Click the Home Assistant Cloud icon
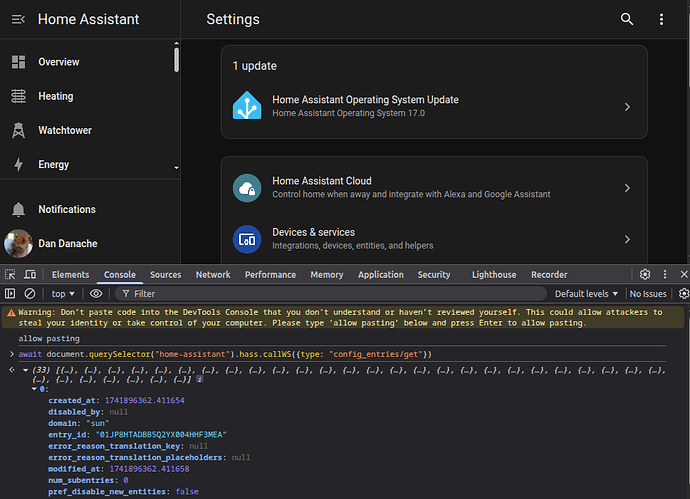 coord(247,188)
